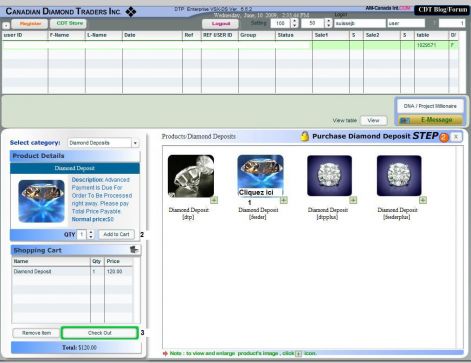Increase the 50 value with the up arrow
This screenshot has height=363, width=471.
pos(328,21)
